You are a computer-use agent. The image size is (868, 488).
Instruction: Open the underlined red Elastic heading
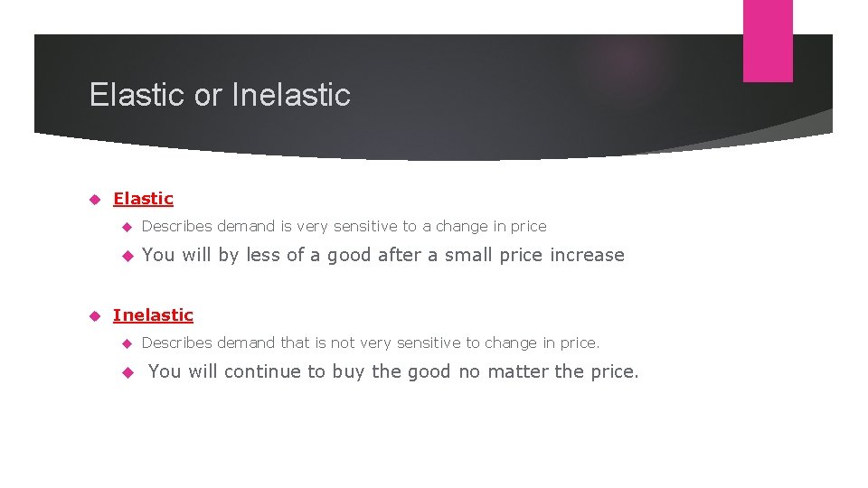143,199
